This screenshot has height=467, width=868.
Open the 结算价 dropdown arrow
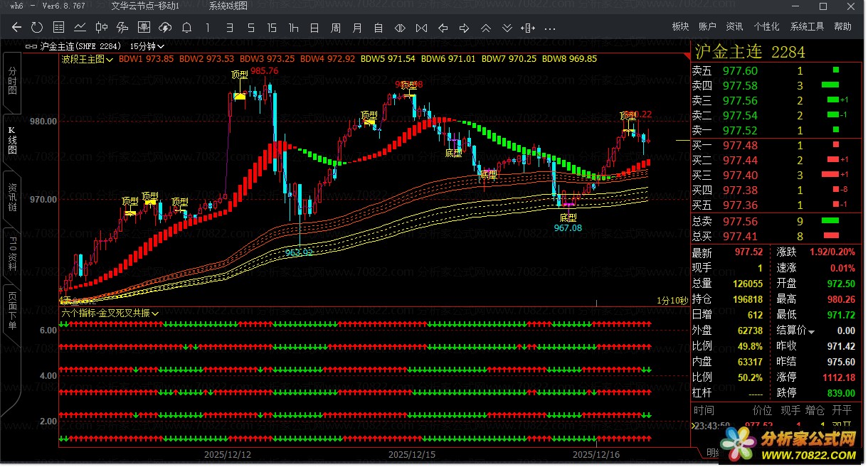point(811,332)
